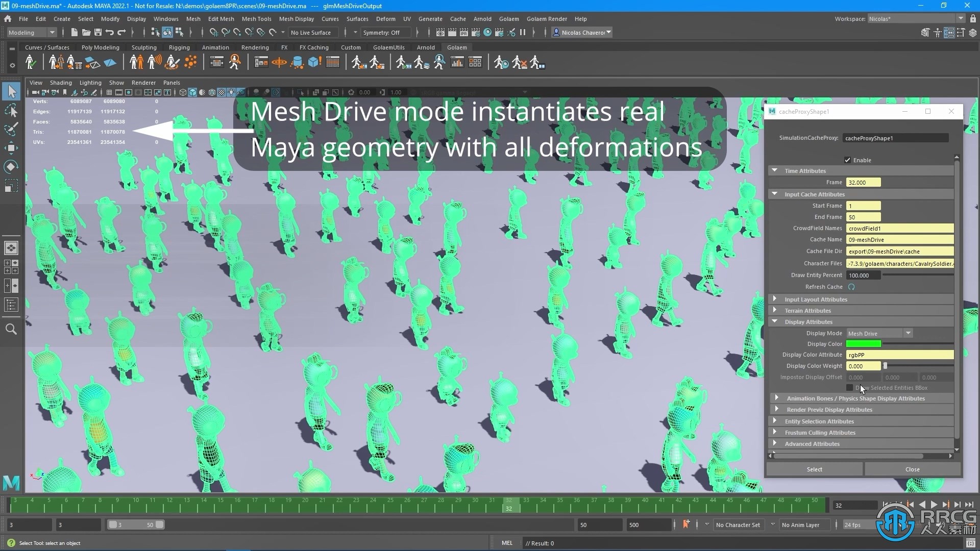
Task: Open the Generate menu in menu bar
Action: [430, 18]
